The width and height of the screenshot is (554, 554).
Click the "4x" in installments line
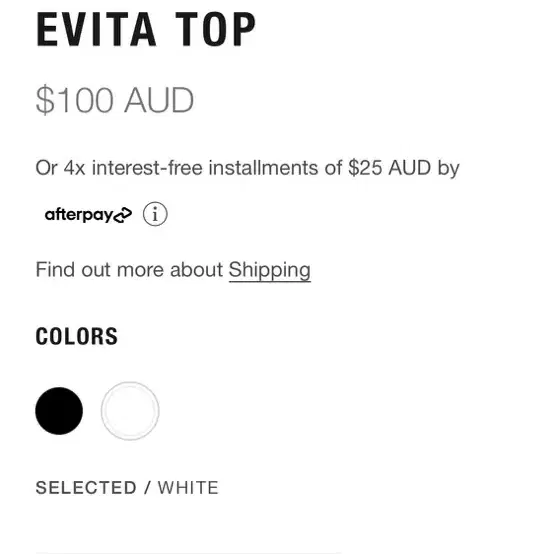(75, 168)
